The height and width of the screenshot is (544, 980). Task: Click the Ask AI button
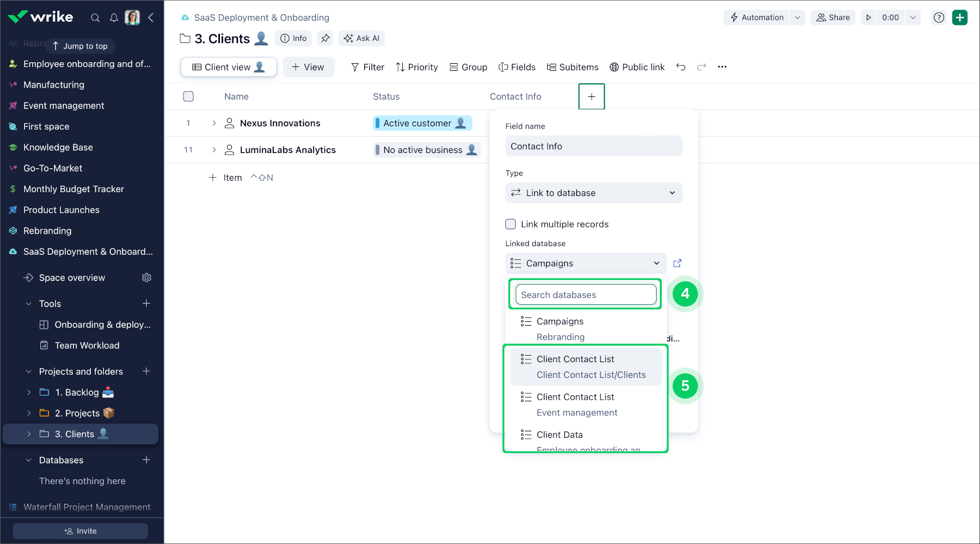(x=361, y=38)
